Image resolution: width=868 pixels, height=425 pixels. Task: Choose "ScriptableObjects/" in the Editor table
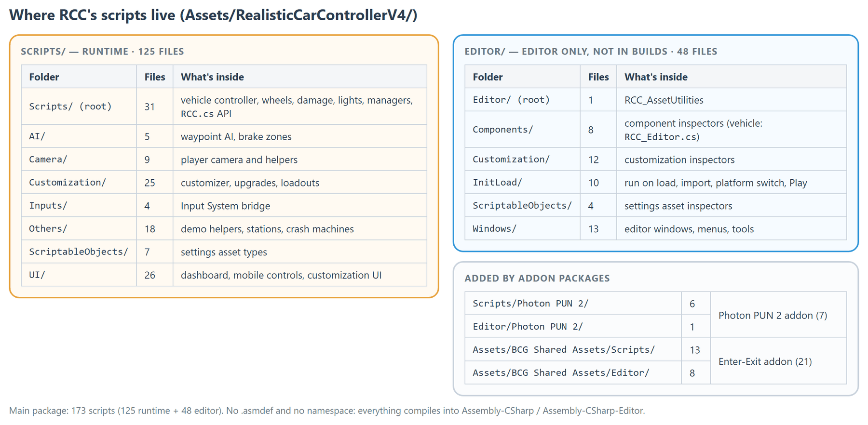[523, 206]
